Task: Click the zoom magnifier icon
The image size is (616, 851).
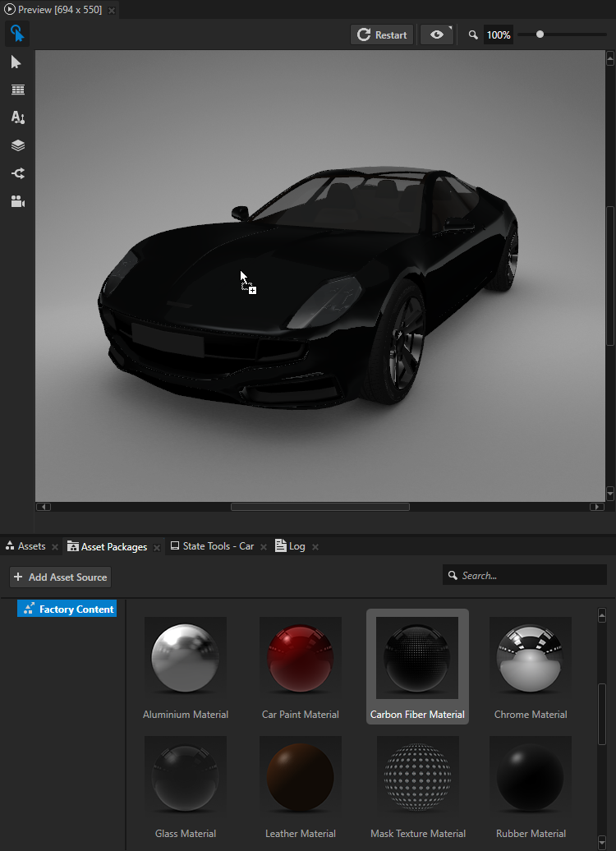Action: (473, 34)
